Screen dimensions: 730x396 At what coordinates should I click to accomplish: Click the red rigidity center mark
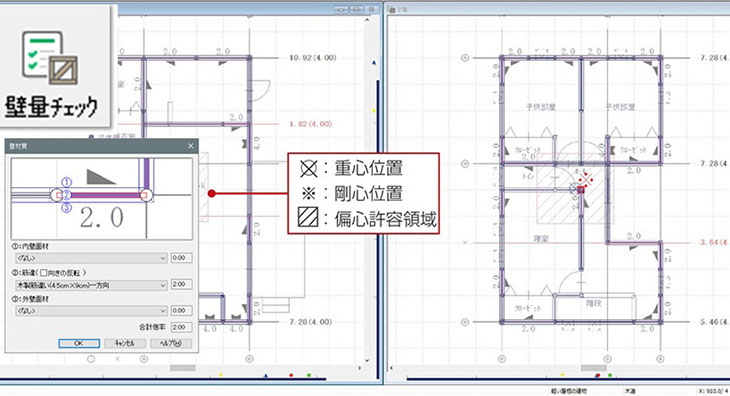coord(586,181)
